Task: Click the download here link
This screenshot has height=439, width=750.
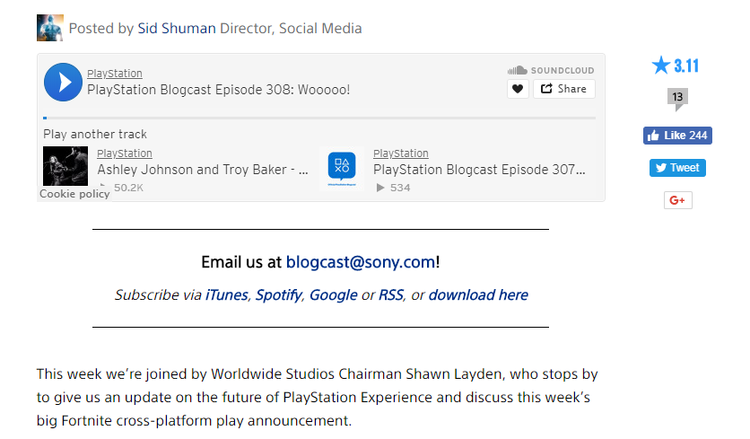Action: [x=478, y=295]
